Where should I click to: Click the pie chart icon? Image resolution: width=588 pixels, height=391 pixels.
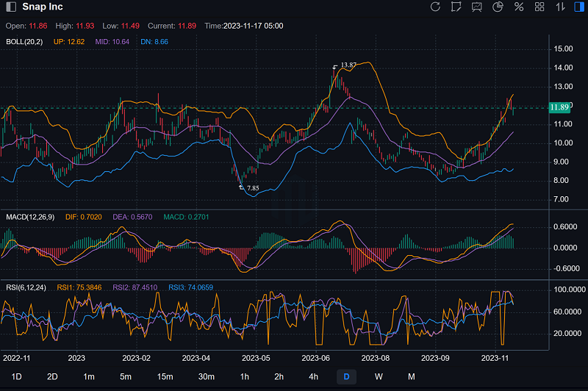tap(498, 7)
